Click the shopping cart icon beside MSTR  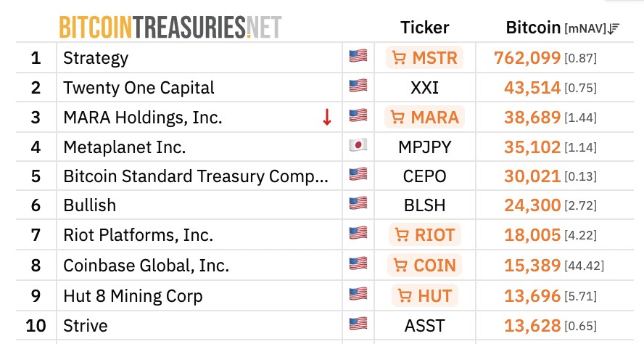pyautogui.click(x=398, y=58)
